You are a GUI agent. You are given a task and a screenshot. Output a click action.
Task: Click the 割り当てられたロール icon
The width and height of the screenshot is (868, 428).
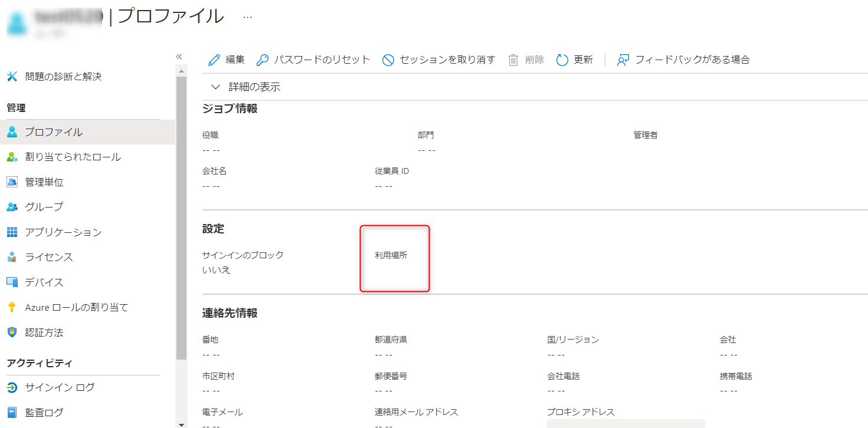[x=12, y=157]
